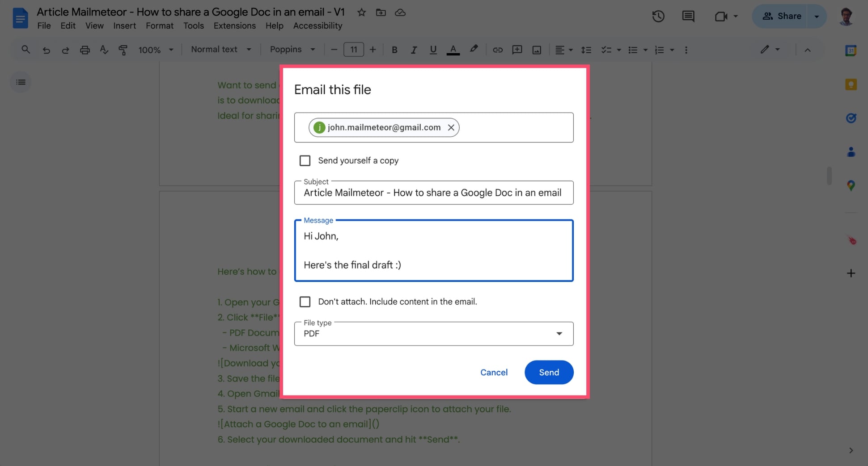Screen dimensions: 868x466
Task: Open Google Maps from the side panel
Action: [851, 185]
